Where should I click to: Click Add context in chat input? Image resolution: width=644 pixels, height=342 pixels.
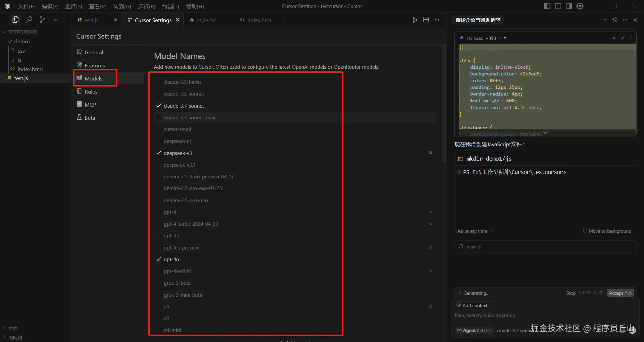tap(472, 305)
